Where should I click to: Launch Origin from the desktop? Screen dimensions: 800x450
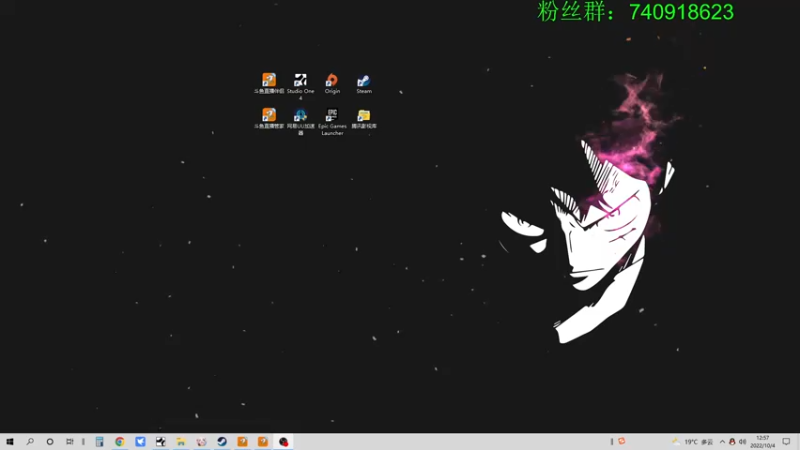click(332, 84)
